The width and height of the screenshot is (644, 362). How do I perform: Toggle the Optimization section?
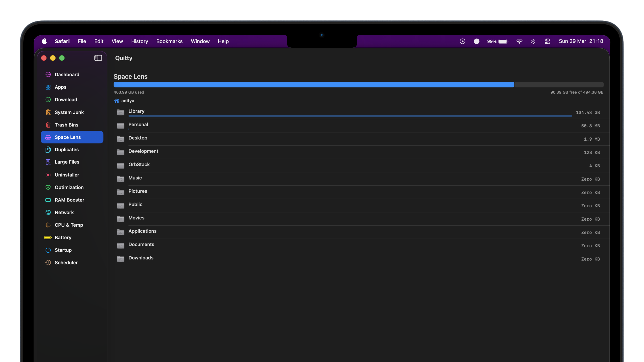point(69,187)
